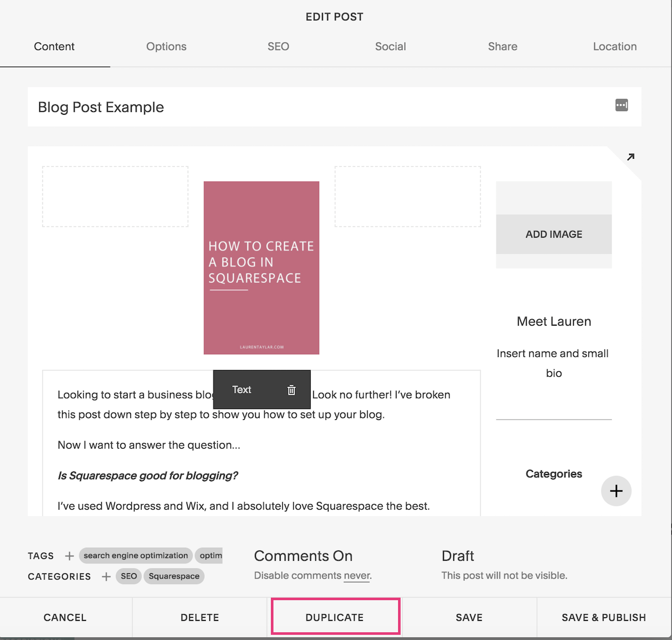Image resolution: width=672 pixels, height=640 pixels.
Task: Delete the Text block via trash icon
Action: click(x=292, y=390)
